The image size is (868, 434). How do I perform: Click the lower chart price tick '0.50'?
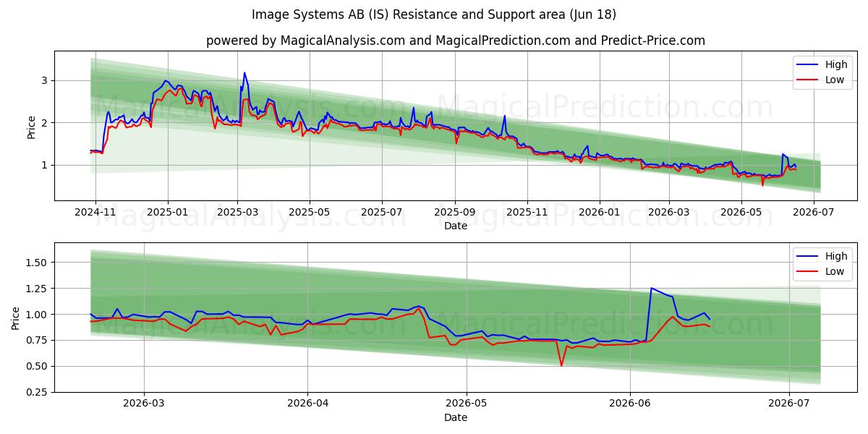click(x=37, y=367)
